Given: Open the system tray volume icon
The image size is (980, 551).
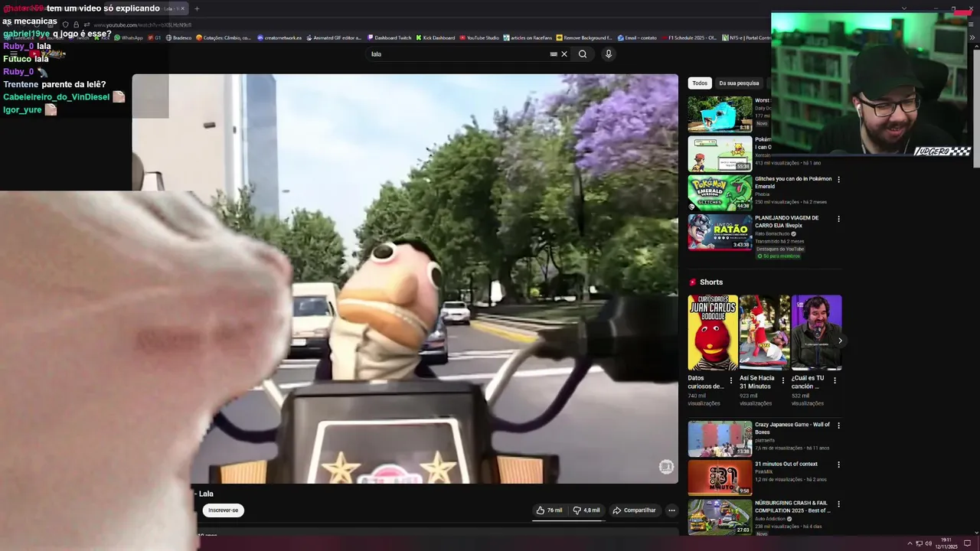Looking at the screenshot, I should click(928, 543).
